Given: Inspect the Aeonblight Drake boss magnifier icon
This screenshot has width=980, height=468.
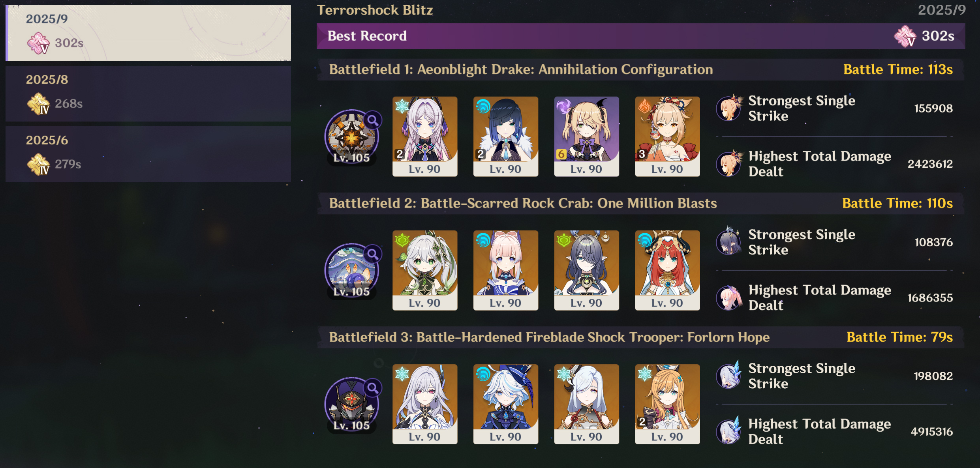Looking at the screenshot, I should click(372, 120).
